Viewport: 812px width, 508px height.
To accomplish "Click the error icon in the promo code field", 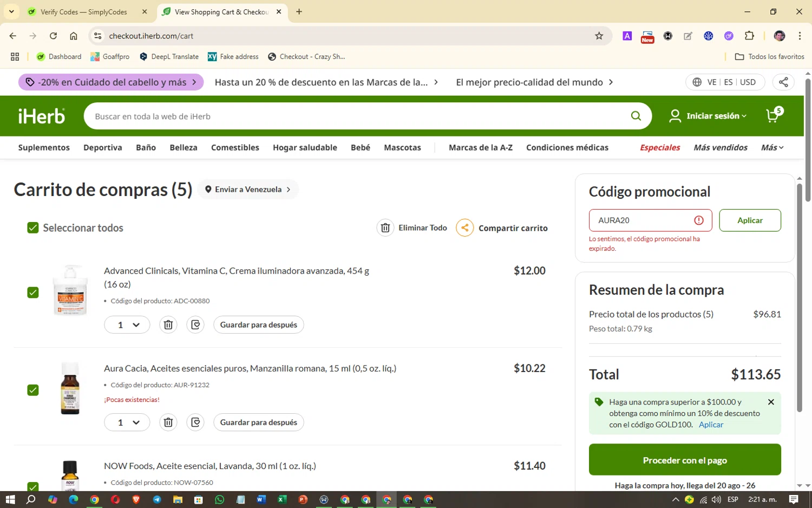I will [x=699, y=220].
